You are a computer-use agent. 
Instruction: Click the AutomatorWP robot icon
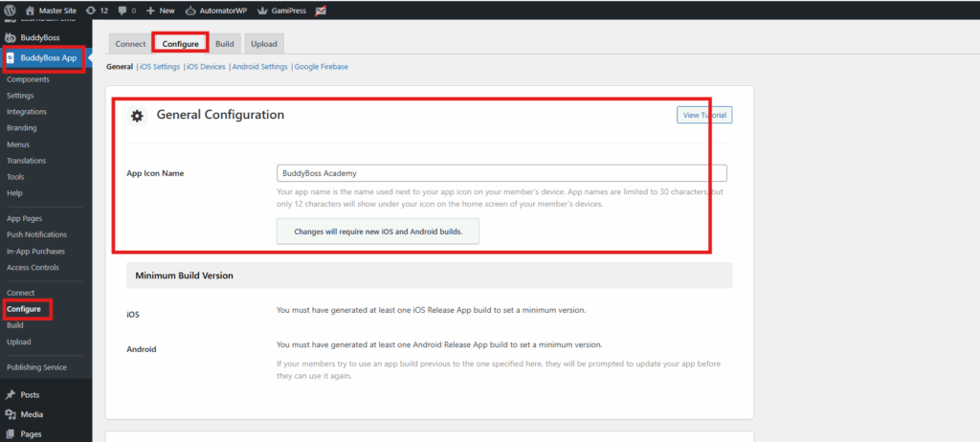pyautogui.click(x=189, y=10)
